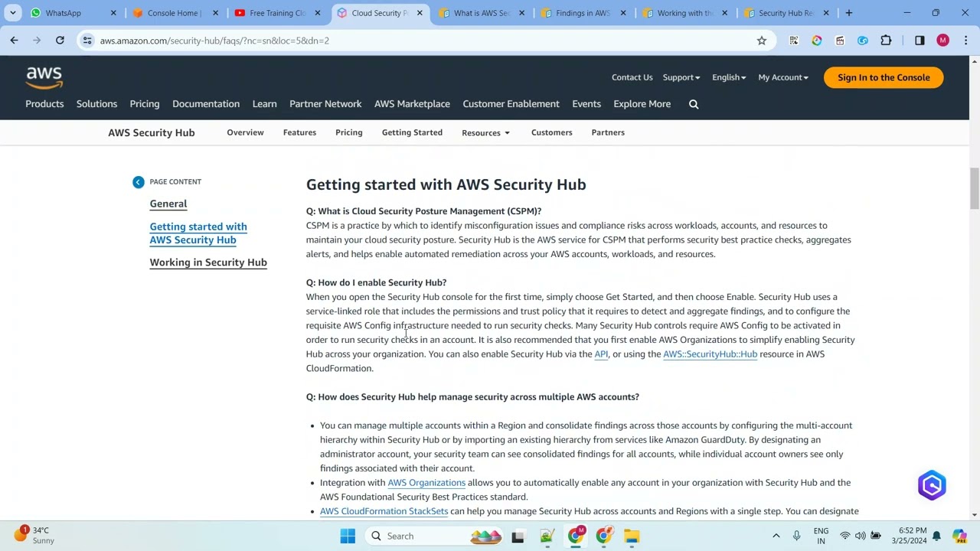Screen dimensions: 980x551
Task: Switch to the What is AWS Security tab
Action: pyautogui.click(x=481, y=13)
